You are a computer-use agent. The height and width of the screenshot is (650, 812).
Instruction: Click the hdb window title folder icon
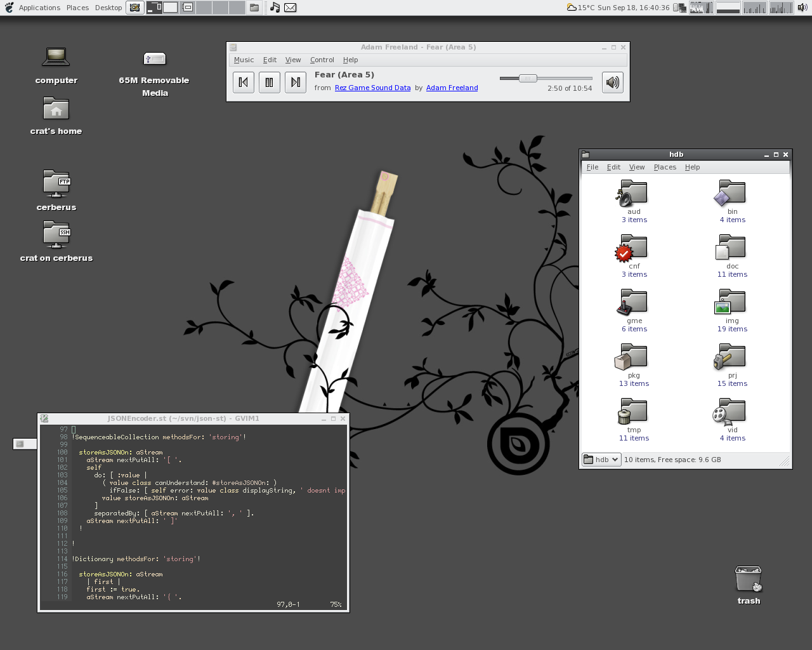click(x=586, y=154)
